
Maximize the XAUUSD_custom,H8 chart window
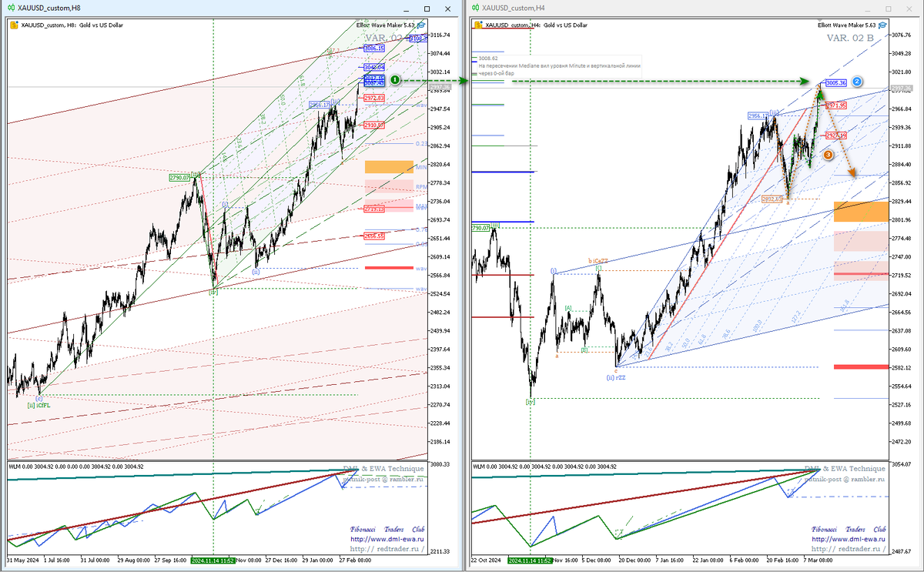click(427, 8)
